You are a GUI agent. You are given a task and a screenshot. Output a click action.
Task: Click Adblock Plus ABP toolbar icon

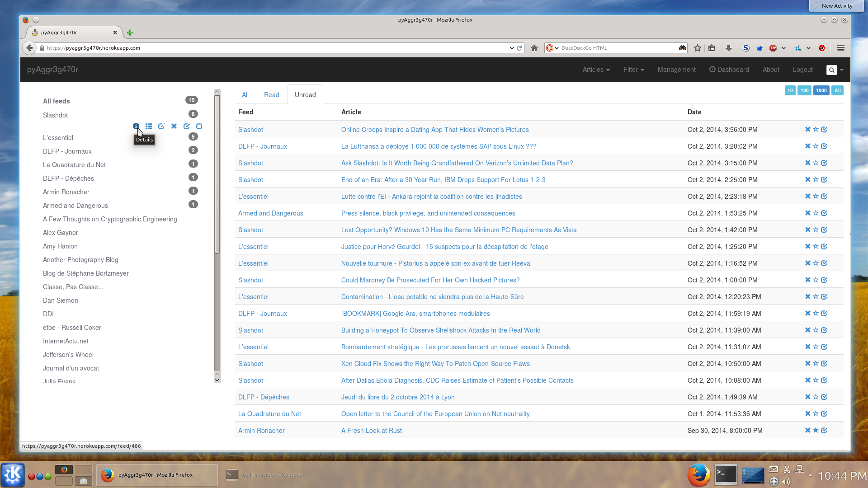tap(773, 48)
